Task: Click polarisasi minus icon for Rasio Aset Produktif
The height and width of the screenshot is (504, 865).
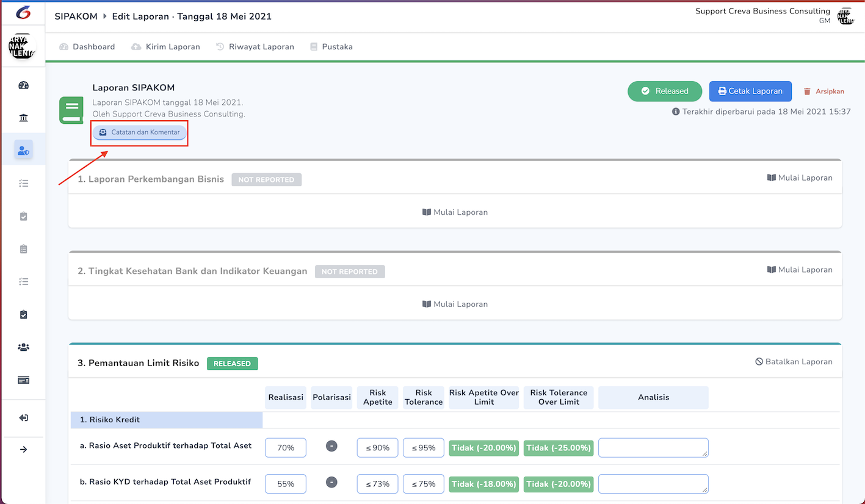Action: [331, 447]
